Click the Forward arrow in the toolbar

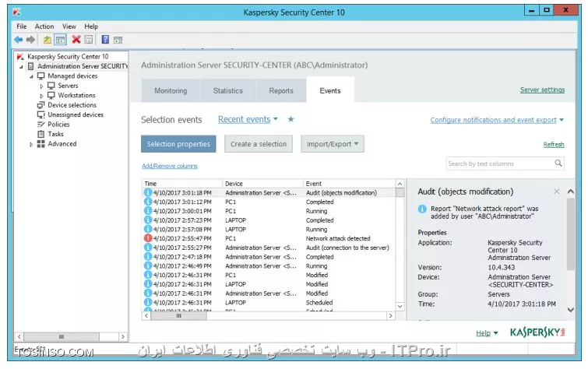point(30,40)
